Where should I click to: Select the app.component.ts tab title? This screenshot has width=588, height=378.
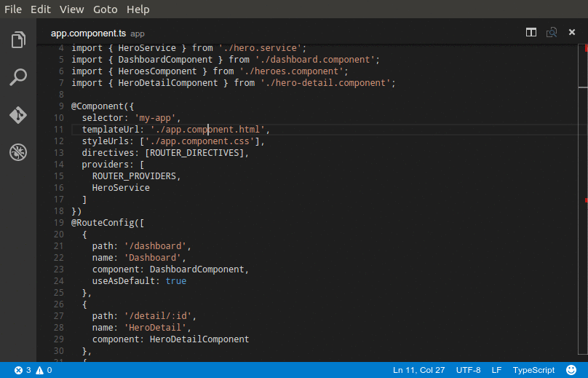(x=89, y=34)
